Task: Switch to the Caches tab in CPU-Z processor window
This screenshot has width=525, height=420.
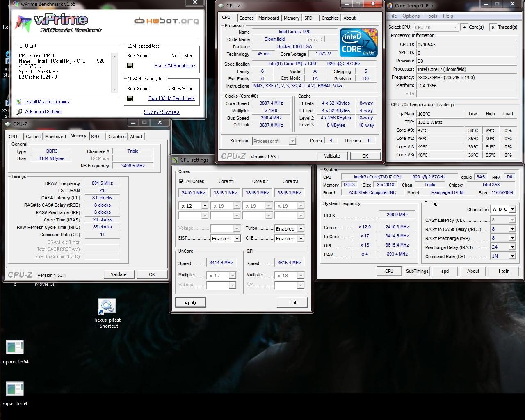Action: pyautogui.click(x=246, y=18)
